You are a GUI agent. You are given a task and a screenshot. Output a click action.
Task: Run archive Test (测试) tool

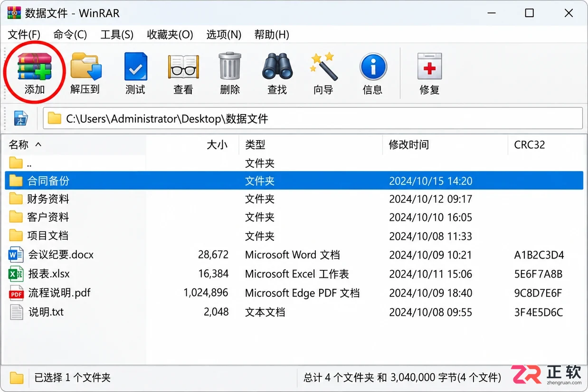135,67
